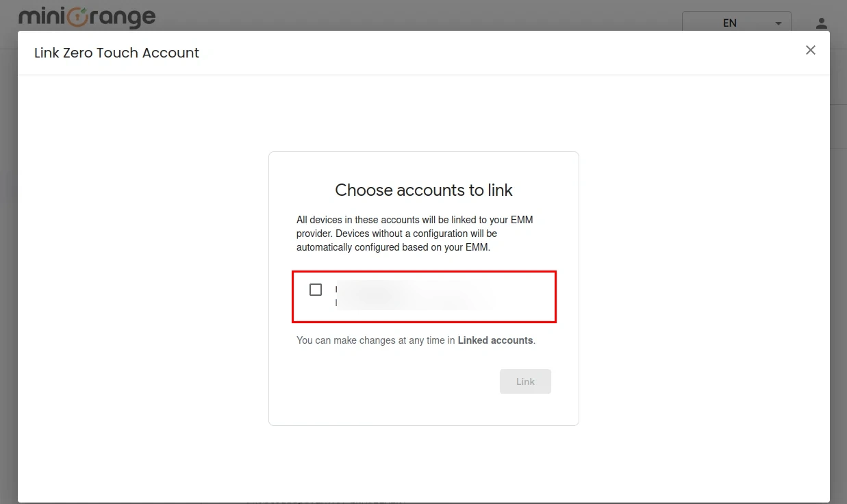The width and height of the screenshot is (847, 504).
Task: Click the EMM provider description paragraph
Action: point(415,234)
